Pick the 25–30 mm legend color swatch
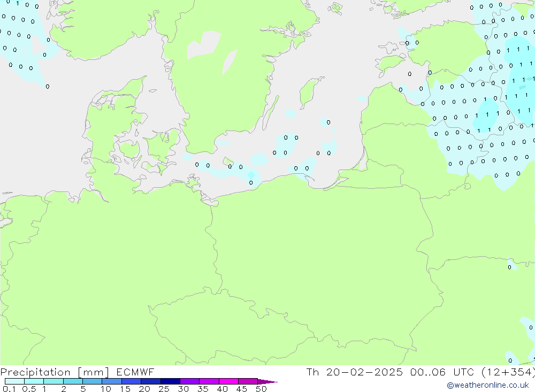535x392 pixels. click(170, 381)
